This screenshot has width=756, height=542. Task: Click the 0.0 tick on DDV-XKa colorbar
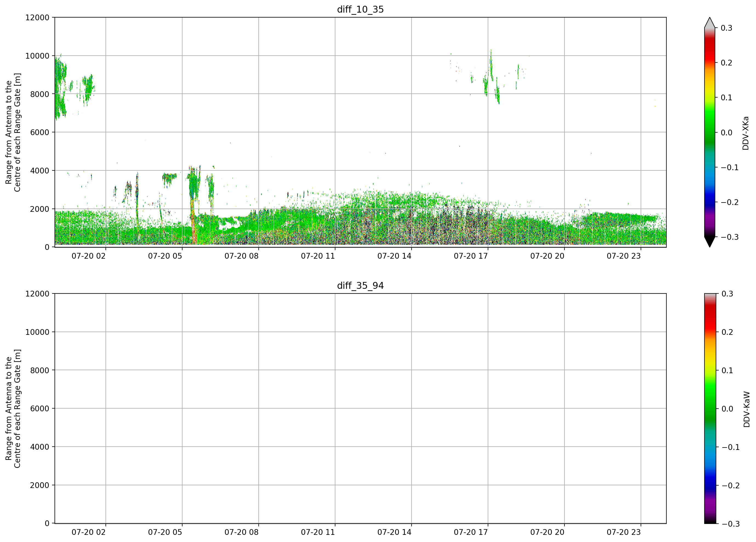click(726, 133)
